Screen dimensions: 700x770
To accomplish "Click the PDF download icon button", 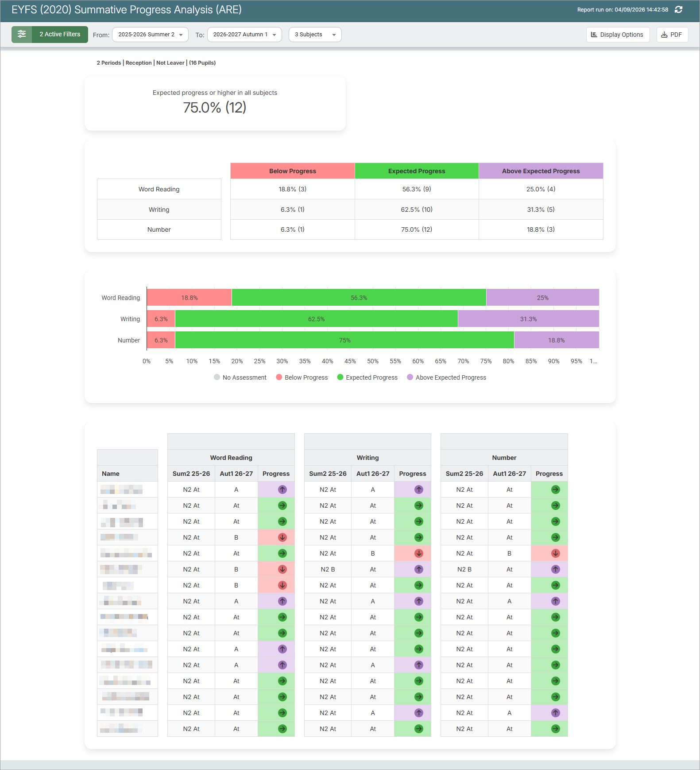I will tap(672, 35).
